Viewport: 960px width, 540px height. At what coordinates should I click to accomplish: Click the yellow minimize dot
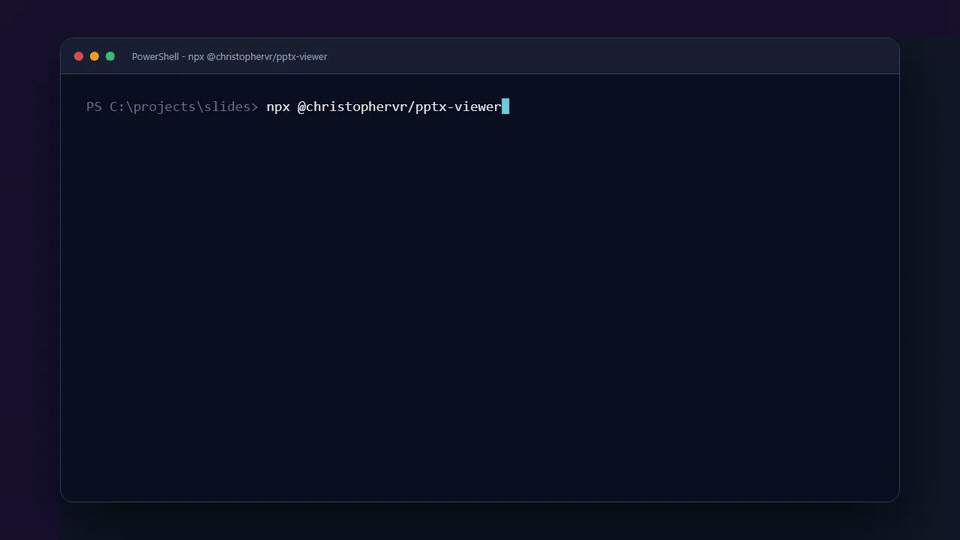click(94, 56)
